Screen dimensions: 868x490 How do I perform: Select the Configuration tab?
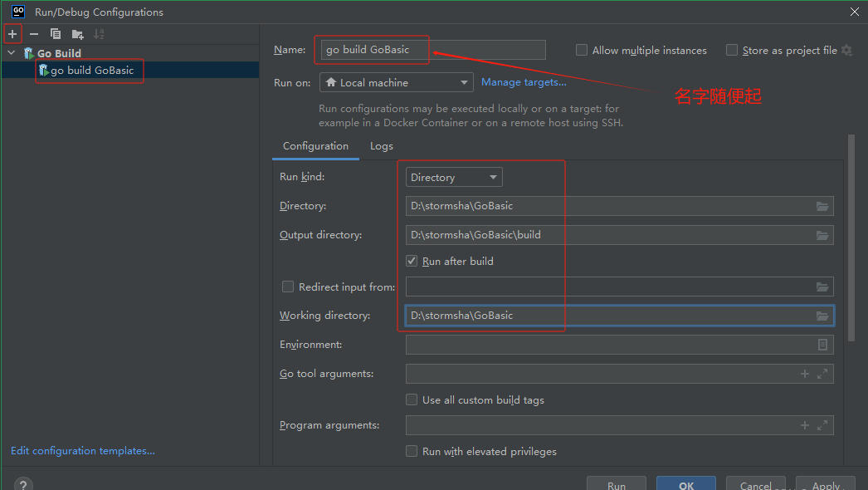pyautogui.click(x=315, y=146)
